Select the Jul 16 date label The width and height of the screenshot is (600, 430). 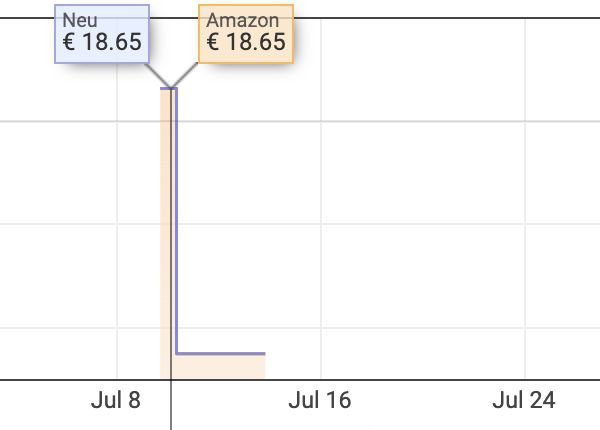320,400
